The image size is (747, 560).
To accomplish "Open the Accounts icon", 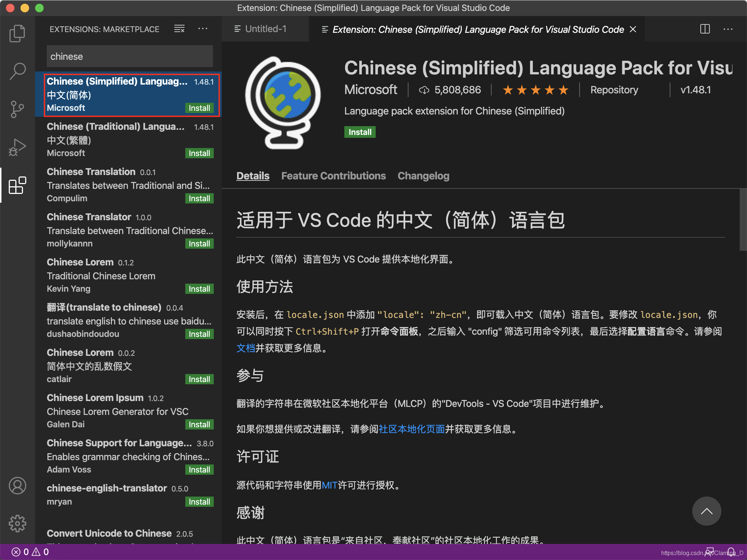I will coord(17,486).
